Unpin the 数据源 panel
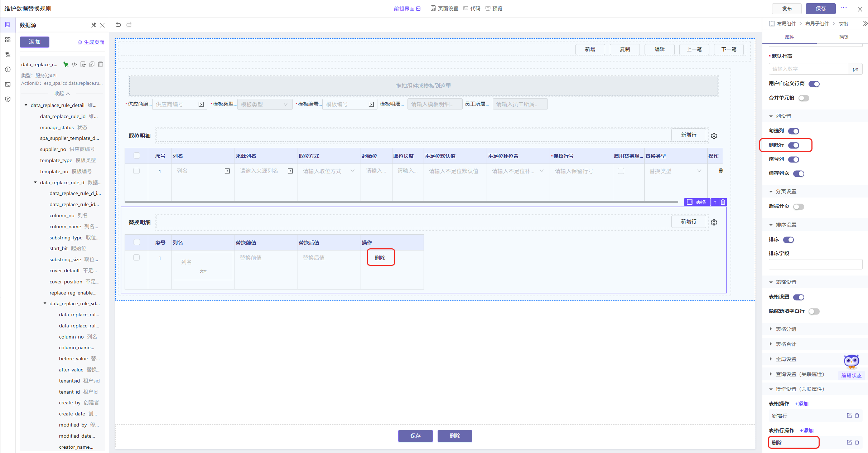This screenshot has width=868, height=453. (94, 25)
